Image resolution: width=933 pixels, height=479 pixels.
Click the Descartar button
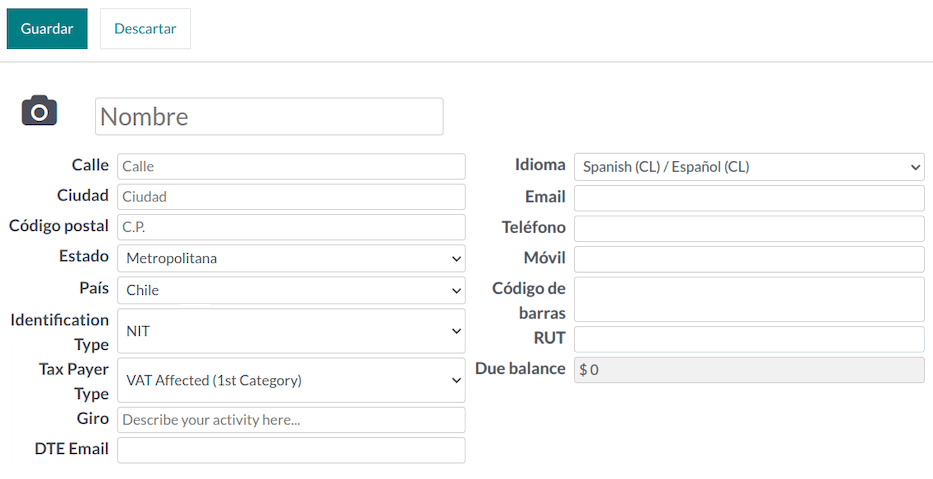coord(145,29)
